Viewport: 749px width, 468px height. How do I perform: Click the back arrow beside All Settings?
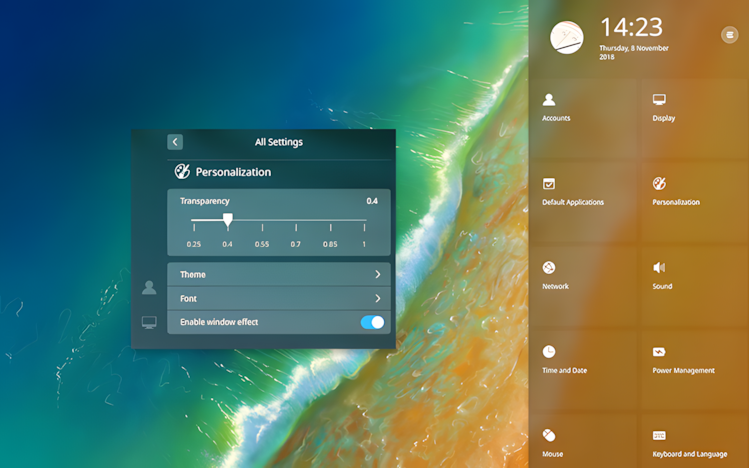coord(175,142)
